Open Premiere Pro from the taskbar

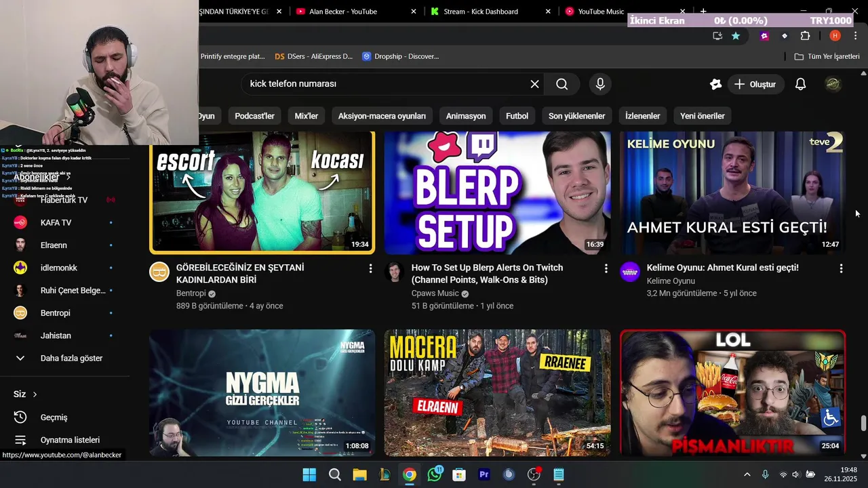click(x=484, y=474)
